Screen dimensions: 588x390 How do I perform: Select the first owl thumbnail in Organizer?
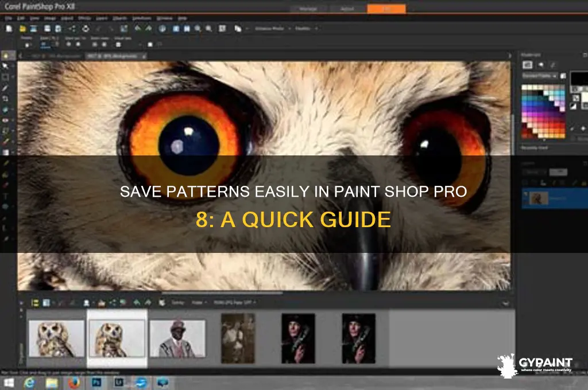point(56,338)
